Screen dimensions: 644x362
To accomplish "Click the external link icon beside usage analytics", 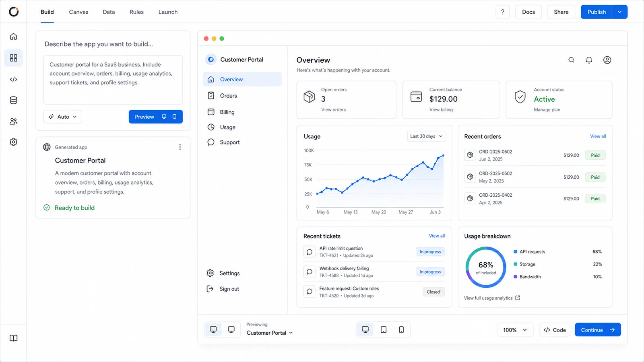I will pyautogui.click(x=518, y=298).
